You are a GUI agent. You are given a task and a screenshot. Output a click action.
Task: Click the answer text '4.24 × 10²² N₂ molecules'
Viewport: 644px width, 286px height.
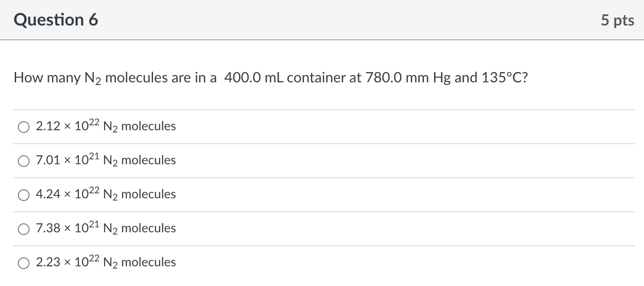point(106,195)
